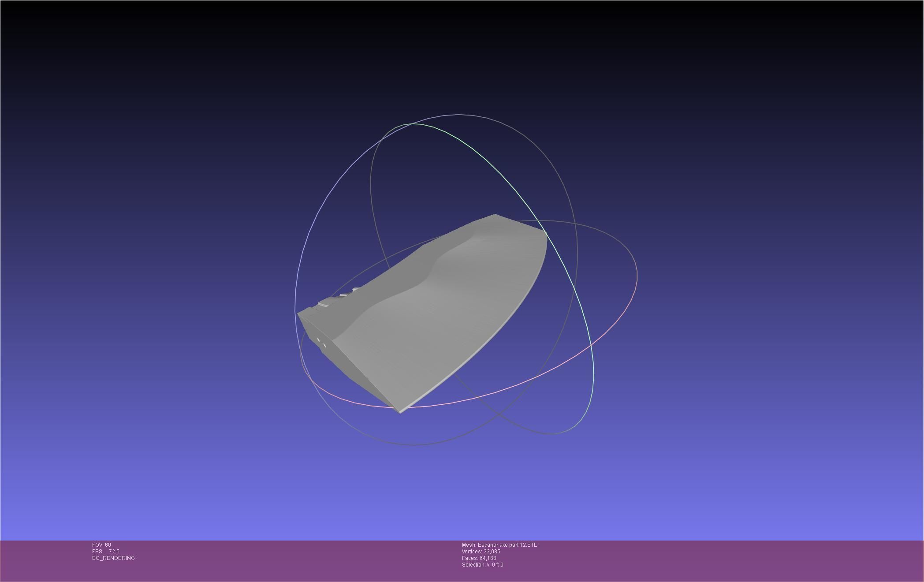
Task: Click the Faces: 64,166 readout
Action: tap(479, 558)
